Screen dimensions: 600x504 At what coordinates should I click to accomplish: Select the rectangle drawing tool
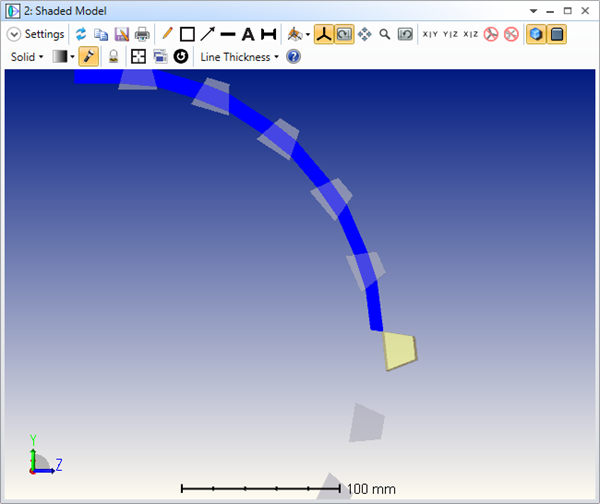(187, 34)
